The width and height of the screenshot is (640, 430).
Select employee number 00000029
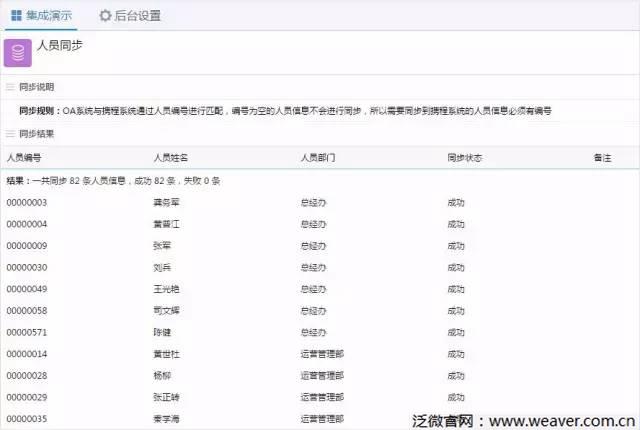(x=27, y=397)
